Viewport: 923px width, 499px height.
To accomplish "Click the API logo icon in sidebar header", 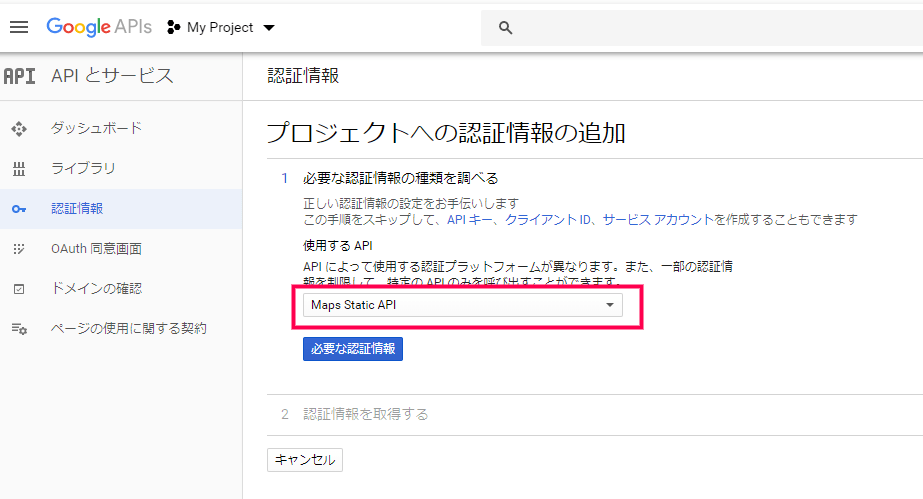I will [x=19, y=76].
